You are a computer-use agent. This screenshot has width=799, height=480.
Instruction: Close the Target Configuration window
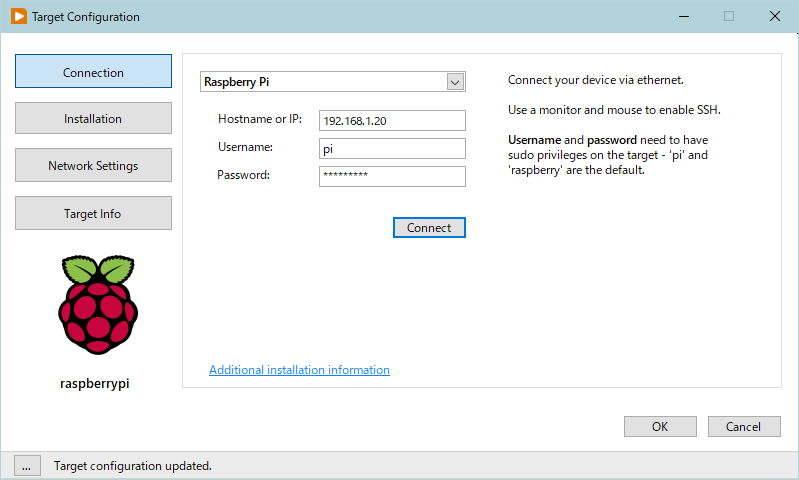[x=775, y=16]
